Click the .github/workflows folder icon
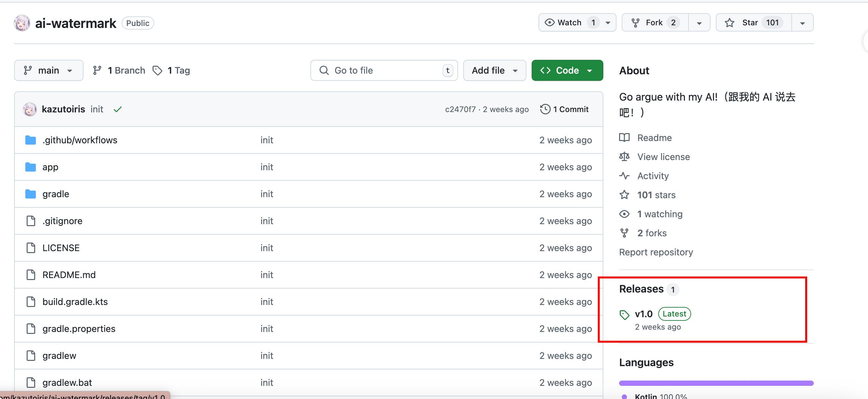 (31, 140)
